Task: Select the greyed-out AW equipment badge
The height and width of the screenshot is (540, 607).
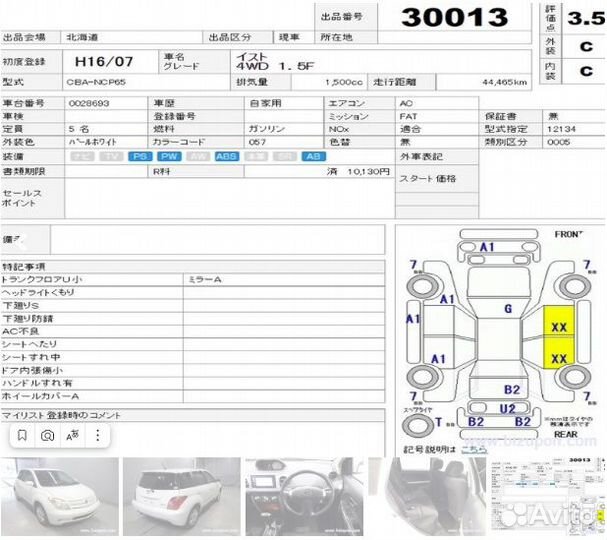Action: click(x=198, y=156)
